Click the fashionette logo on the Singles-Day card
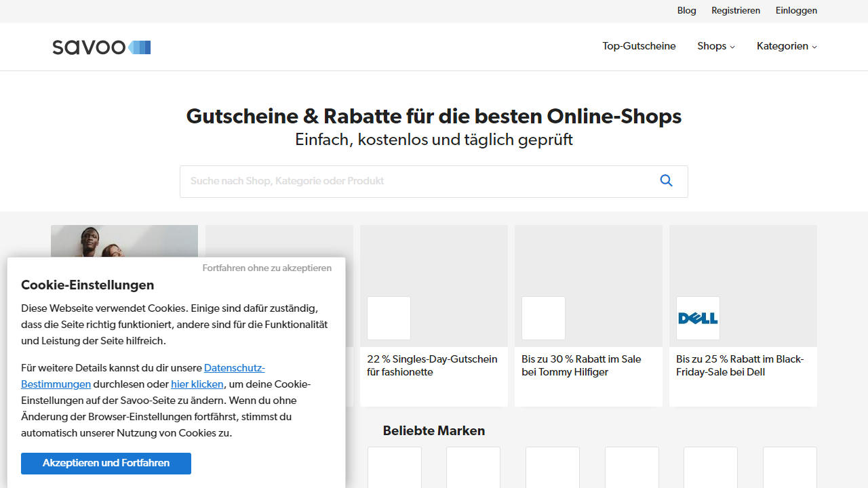 pyautogui.click(x=389, y=318)
